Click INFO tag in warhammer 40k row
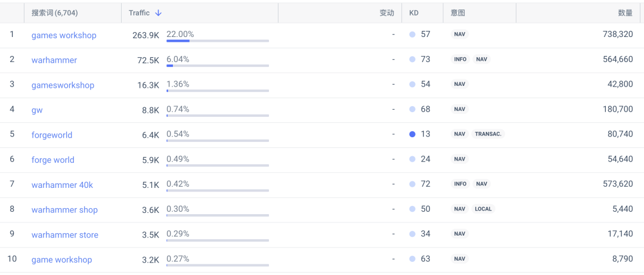This screenshot has width=644, height=275. click(x=460, y=184)
